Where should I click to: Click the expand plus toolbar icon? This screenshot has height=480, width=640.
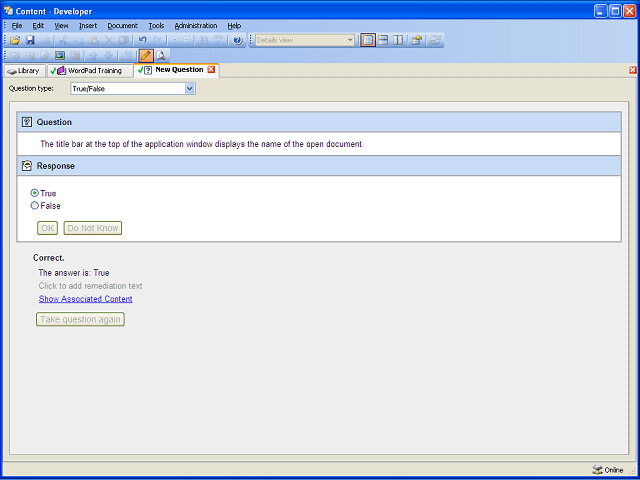tap(174, 40)
